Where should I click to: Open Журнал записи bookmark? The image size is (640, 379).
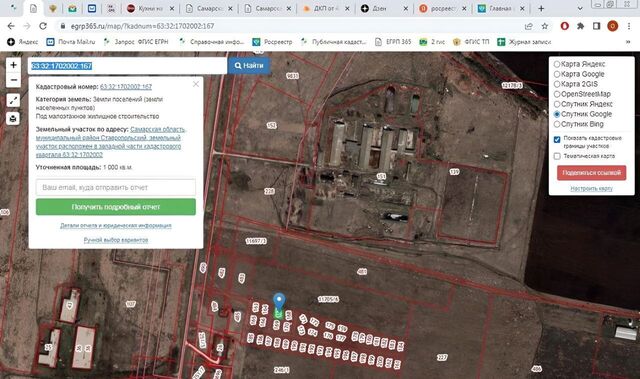524,42
